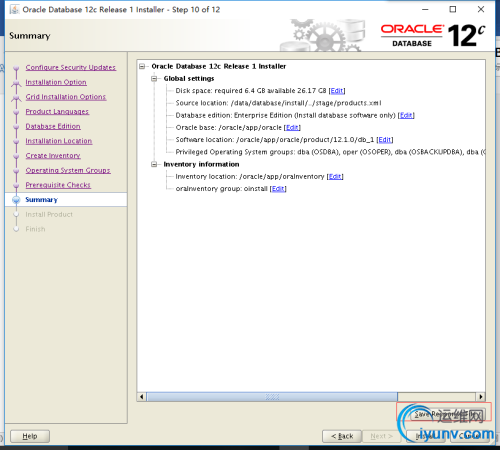500x450 pixels.
Task: Click Privileged Operating System groups row
Action: click(330, 152)
